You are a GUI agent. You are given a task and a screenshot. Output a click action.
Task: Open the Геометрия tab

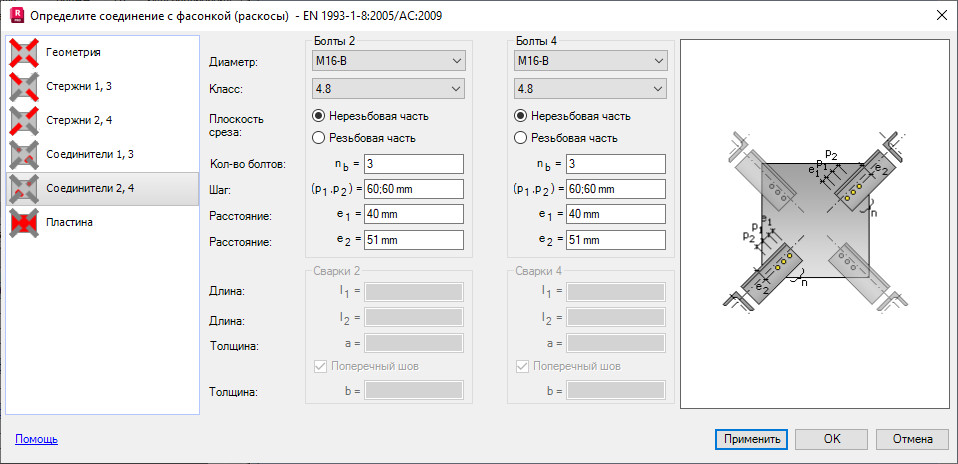[x=102, y=53]
